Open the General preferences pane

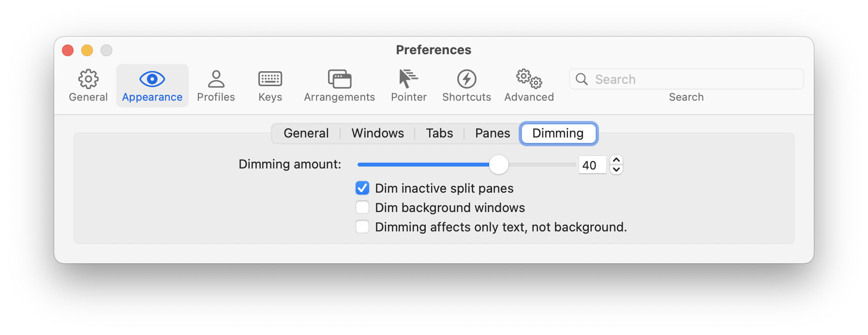pos(88,85)
